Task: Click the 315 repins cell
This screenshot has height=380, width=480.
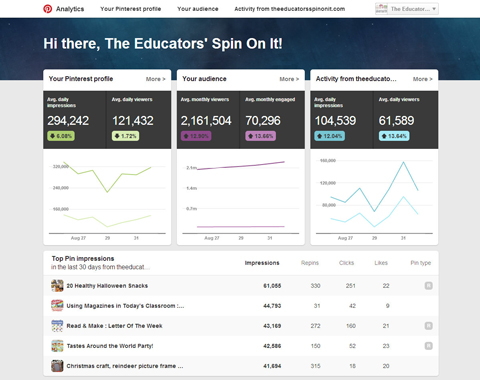Action: tap(315, 366)
